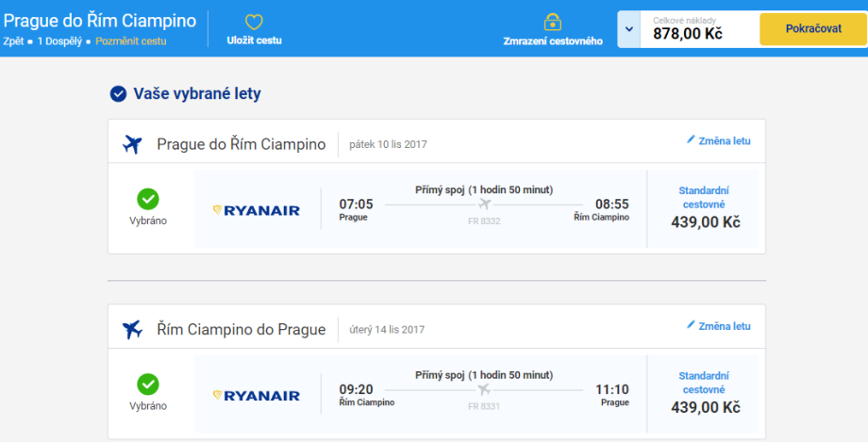
Task: Click pencil icon for outbound flight change
Action: click(691, 140)
